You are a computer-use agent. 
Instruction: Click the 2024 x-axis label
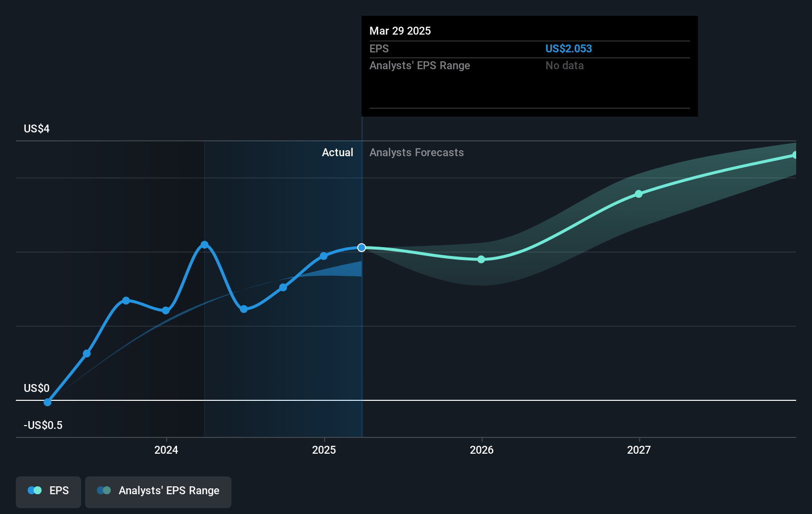point(166,450)
